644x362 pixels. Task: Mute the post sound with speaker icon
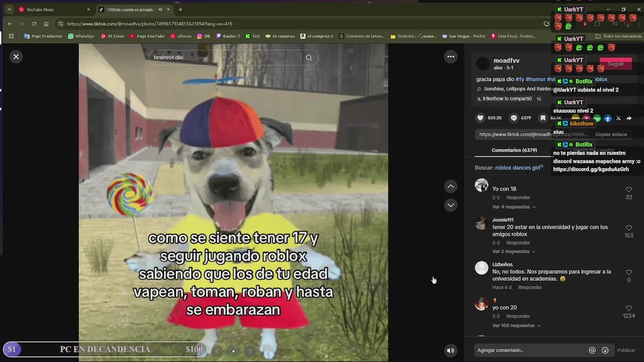(451, 350)
